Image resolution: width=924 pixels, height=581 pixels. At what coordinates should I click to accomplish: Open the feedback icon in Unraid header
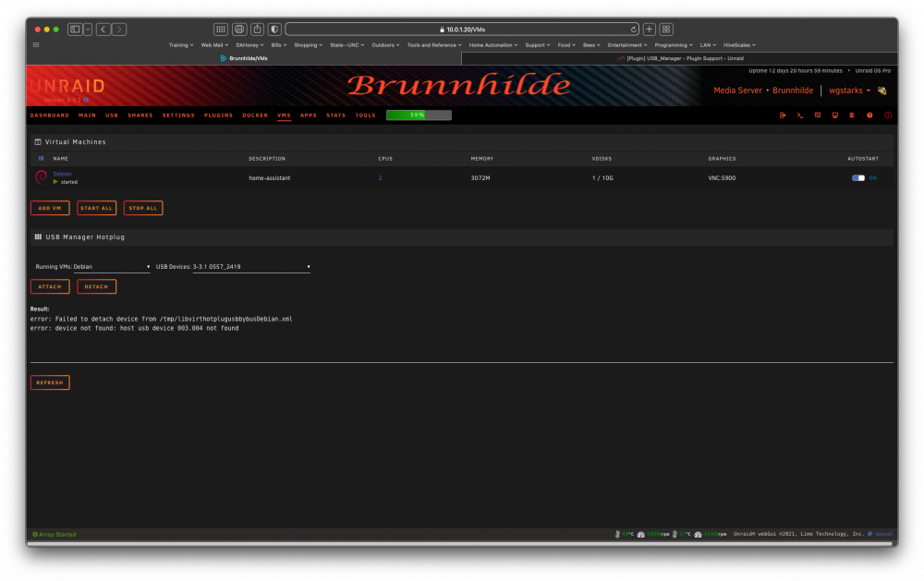pos(818,115)
